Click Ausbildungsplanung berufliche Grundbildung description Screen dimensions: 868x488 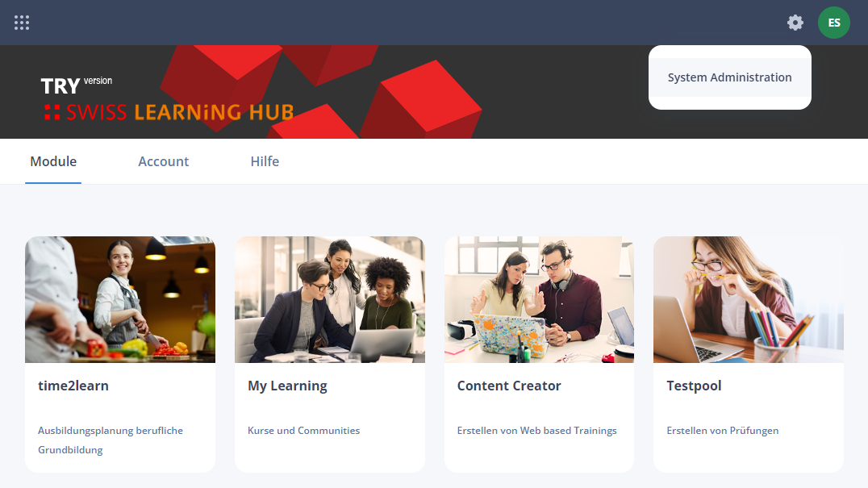coord(111,440)
